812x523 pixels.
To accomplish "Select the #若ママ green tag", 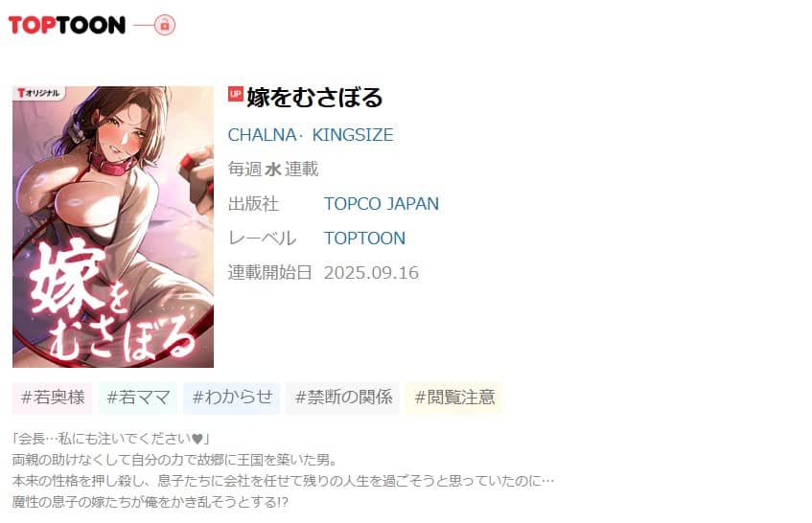I will click(x=138, y=398).
